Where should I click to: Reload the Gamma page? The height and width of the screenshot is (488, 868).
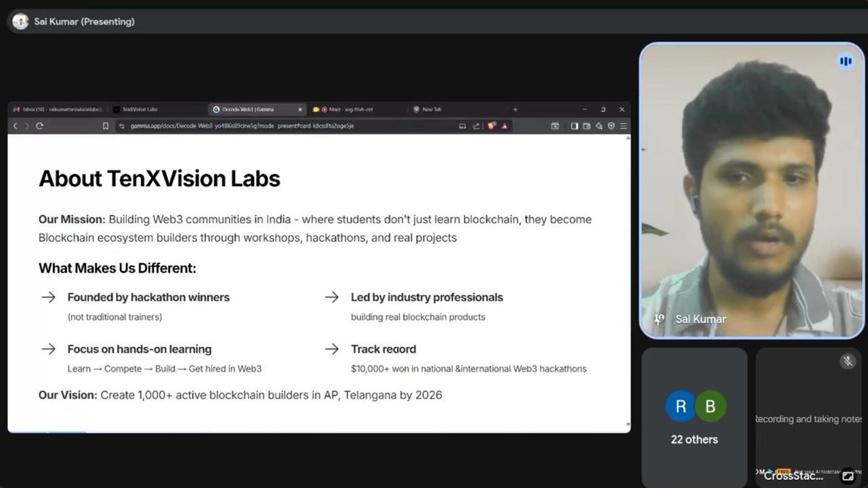click(40, 126)
